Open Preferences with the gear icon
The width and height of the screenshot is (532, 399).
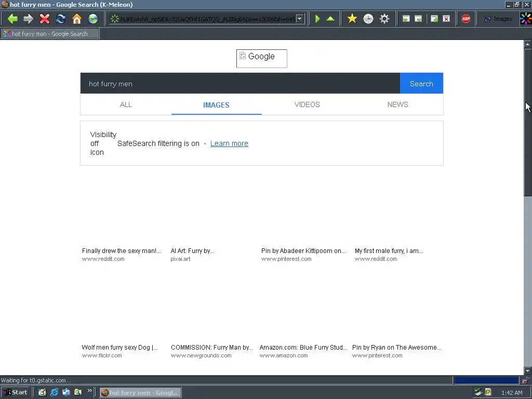point(384,19)
